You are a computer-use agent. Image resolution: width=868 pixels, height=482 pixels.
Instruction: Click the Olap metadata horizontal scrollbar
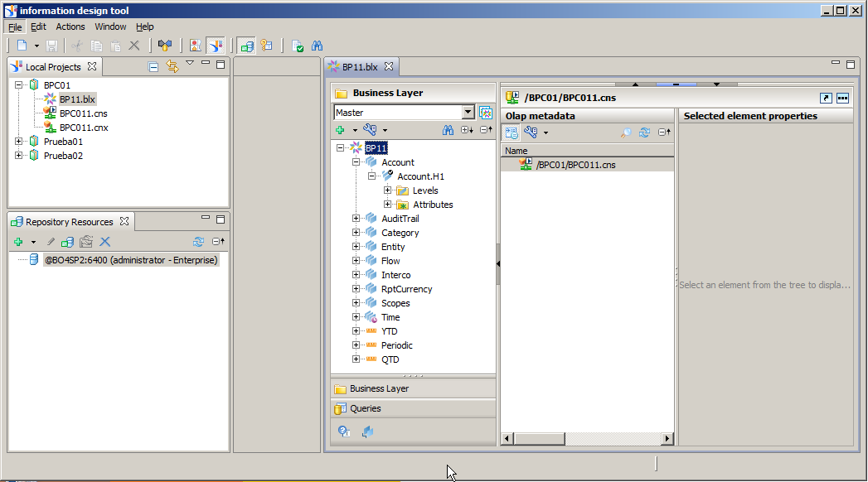pos(587,438)
